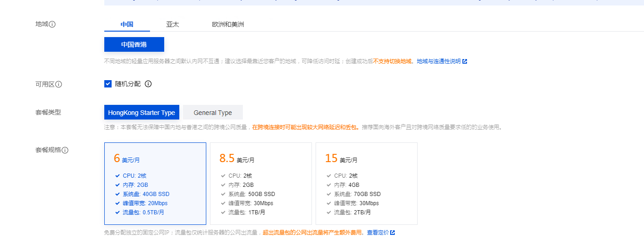The image size is (644, 245).
Task: Click external-link icon after 查看定价
Action: click(x=392, y=233)
